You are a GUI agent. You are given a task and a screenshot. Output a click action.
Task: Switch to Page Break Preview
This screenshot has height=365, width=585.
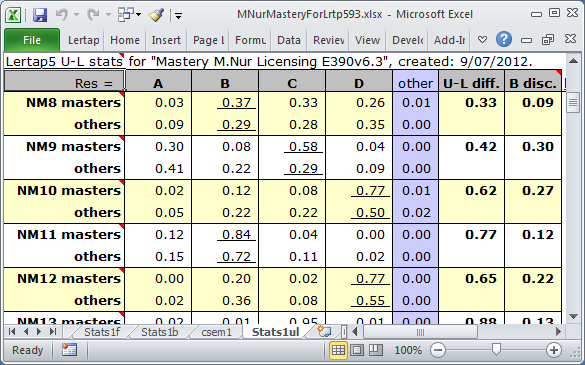376,350
